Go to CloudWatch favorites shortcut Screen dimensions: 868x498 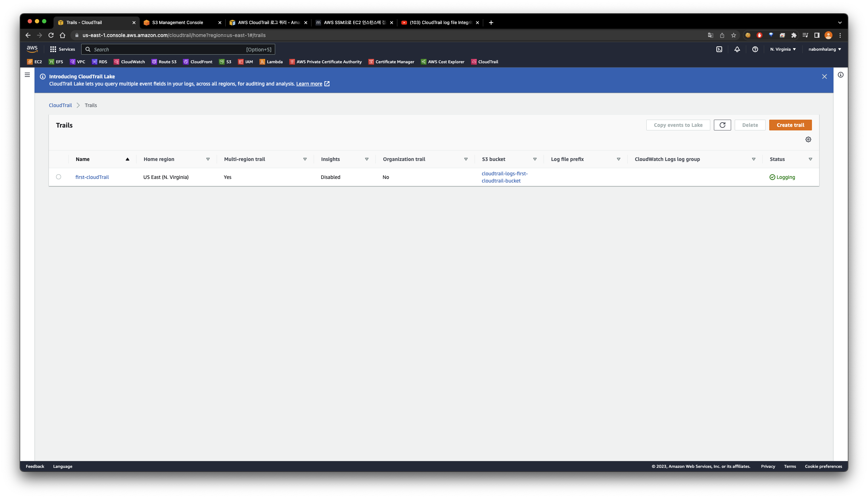129,62
